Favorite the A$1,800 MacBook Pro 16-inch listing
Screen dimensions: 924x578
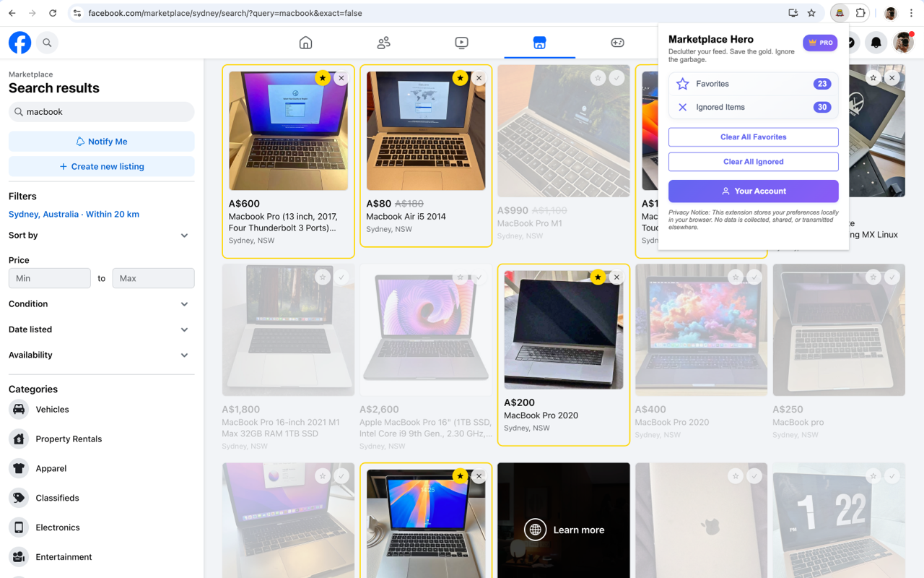[323, 277]
